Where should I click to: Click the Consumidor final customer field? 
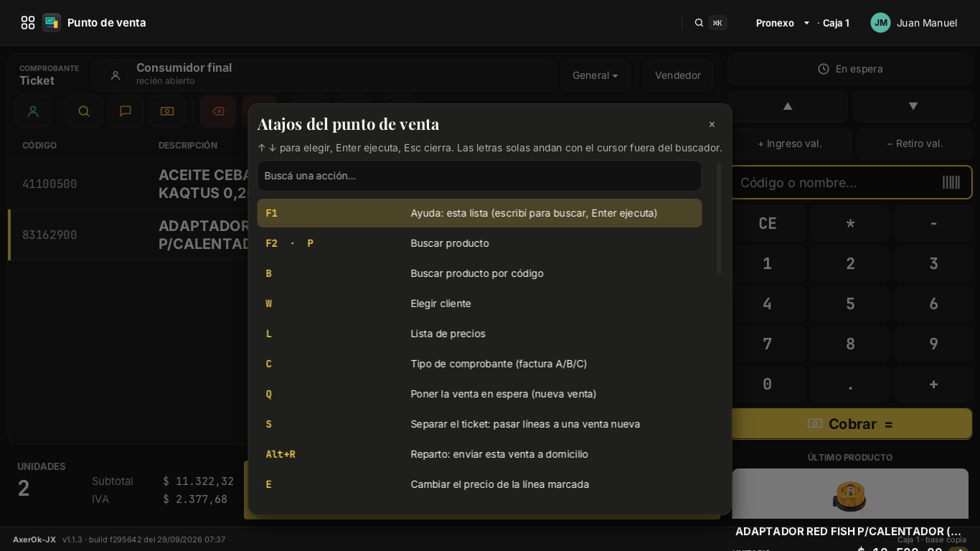click(x=324, y=75)
